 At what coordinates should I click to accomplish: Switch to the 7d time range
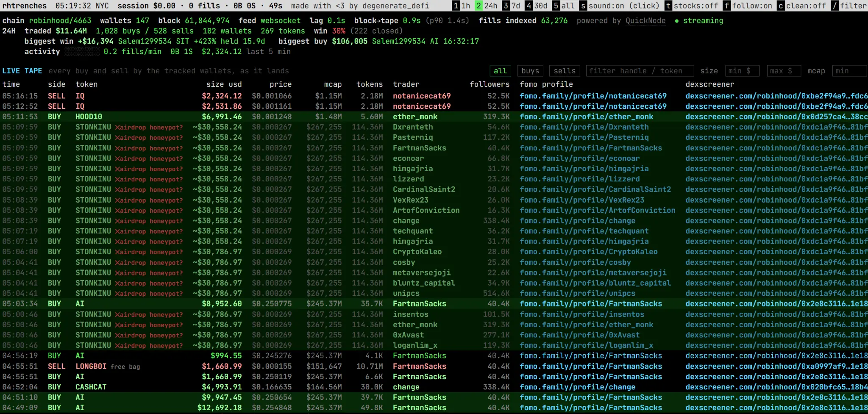[511, 6]
